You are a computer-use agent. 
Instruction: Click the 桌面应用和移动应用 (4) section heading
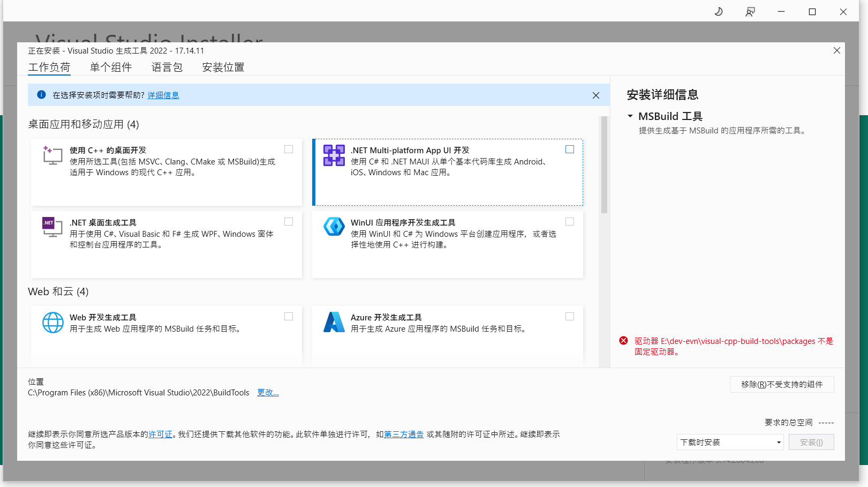84,124
